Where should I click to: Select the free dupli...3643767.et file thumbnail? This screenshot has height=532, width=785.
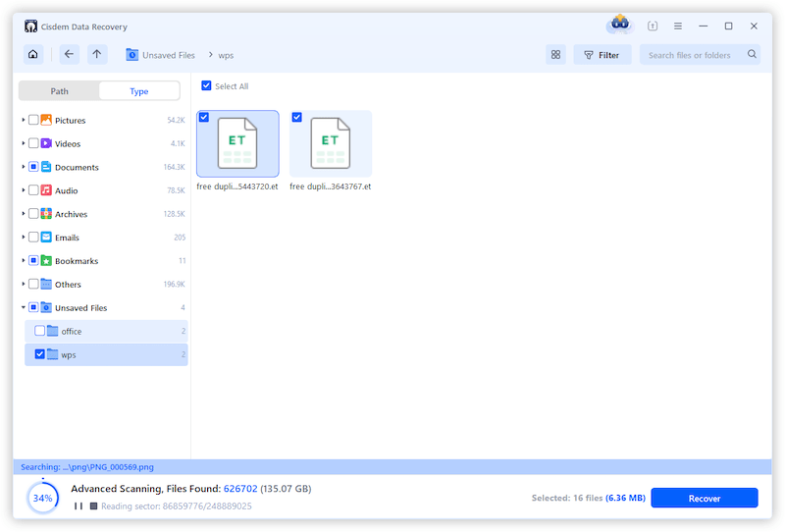point(331,143)
